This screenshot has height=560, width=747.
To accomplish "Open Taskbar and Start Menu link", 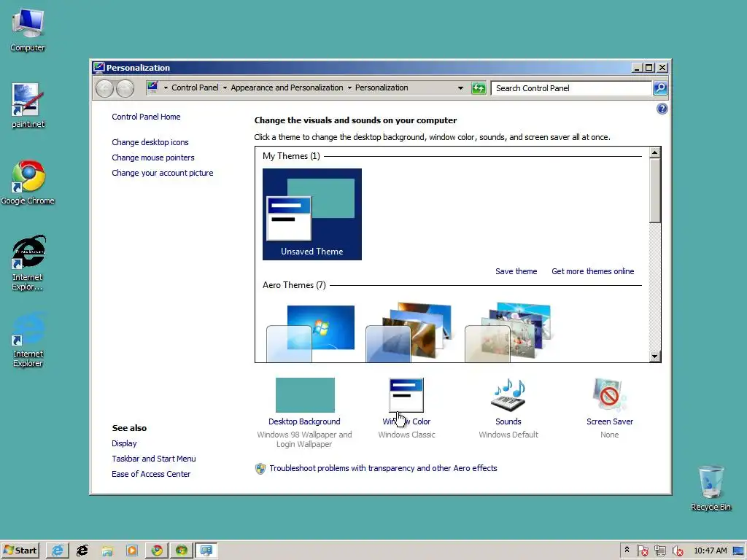I will (x=153, y=459).
